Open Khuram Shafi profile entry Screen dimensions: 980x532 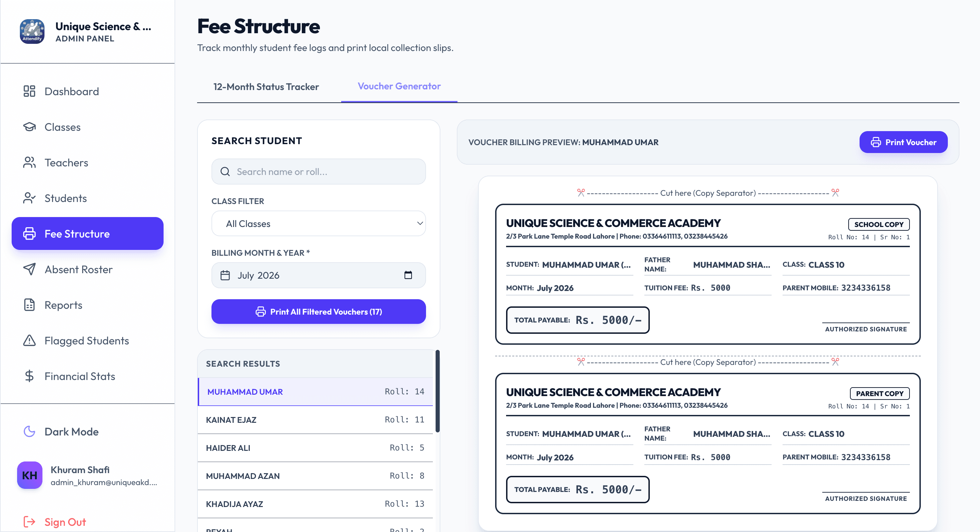[x=88, y=475]
